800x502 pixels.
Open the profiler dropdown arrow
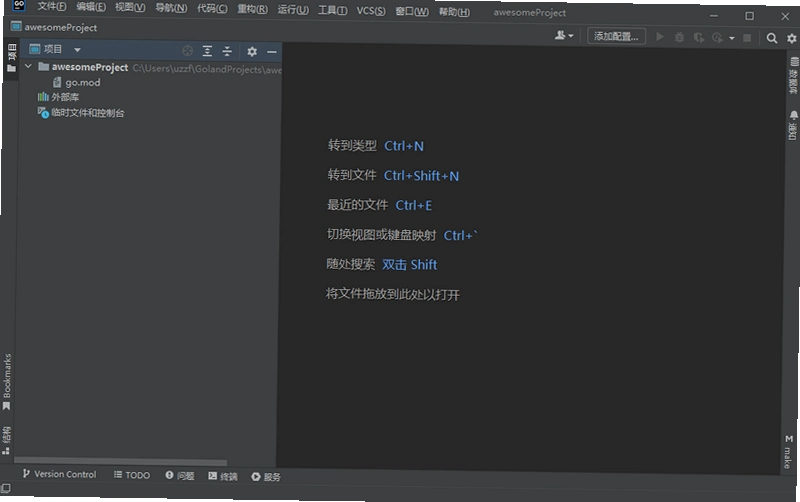click(731, 38)
